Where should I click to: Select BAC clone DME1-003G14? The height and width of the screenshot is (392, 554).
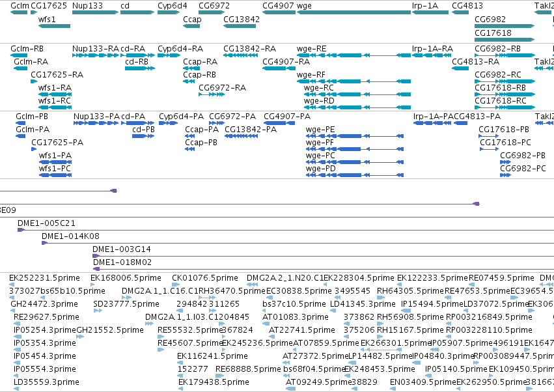(x=324, y=256)
